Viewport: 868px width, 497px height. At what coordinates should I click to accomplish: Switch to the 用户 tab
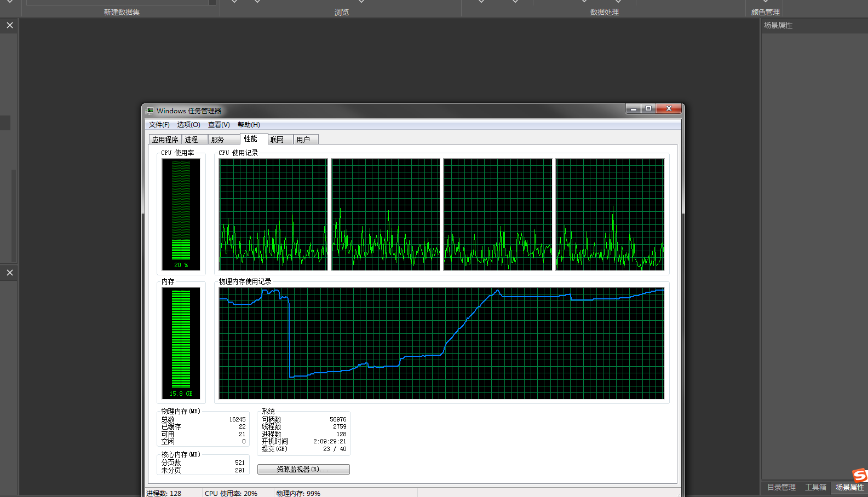tap(306, 140)
